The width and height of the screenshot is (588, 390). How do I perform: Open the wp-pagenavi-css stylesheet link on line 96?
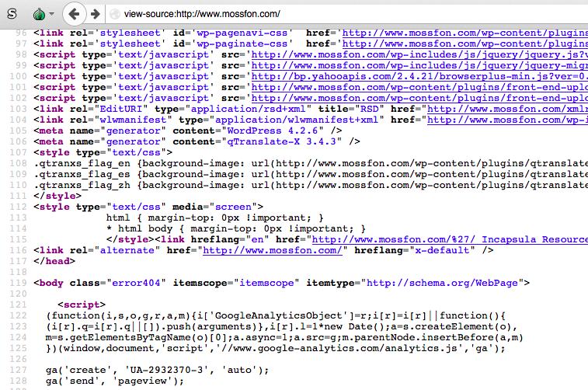[x=465, y=33]
